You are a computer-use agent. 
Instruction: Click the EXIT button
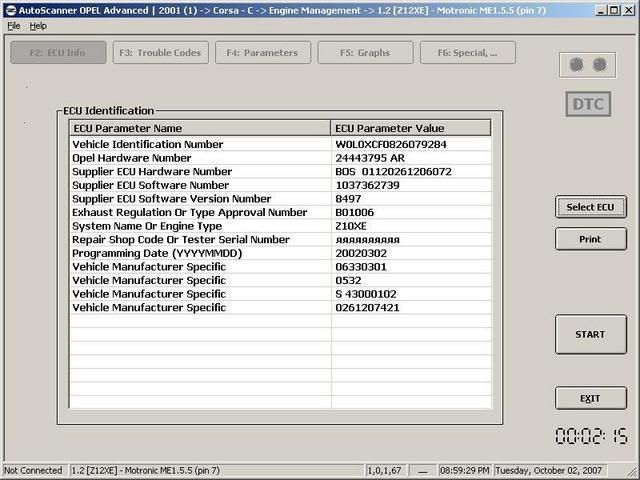tap(591, 398)
